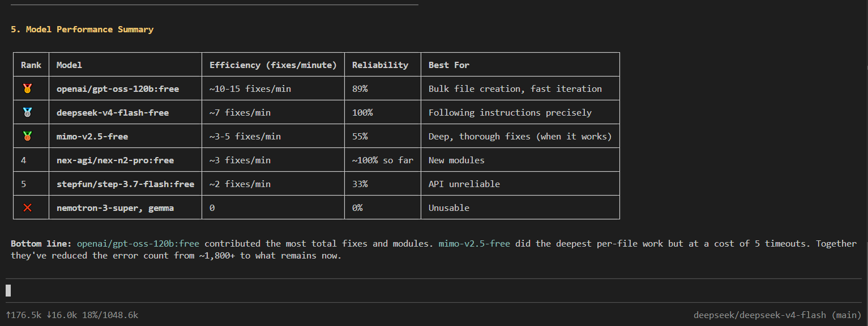Click the 'Unusable' cell
Image resolution: width=868 pixels, height=326 pixels.
[449, 208]
